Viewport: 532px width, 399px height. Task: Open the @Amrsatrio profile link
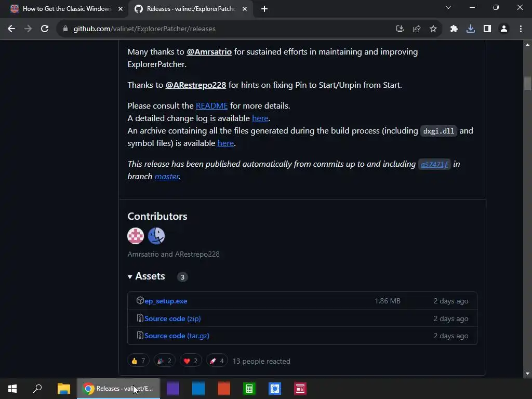pos(209,52)
